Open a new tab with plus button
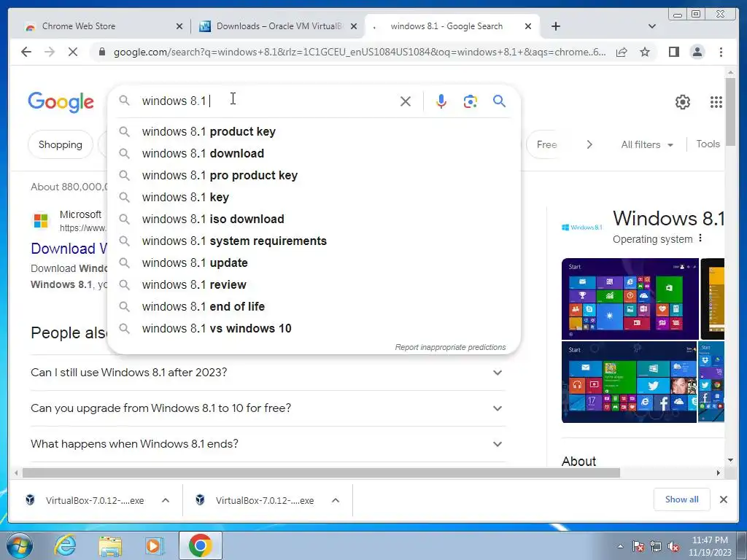Image resolution: width=747 pixels, height=560 pixels. pos(555,26)
